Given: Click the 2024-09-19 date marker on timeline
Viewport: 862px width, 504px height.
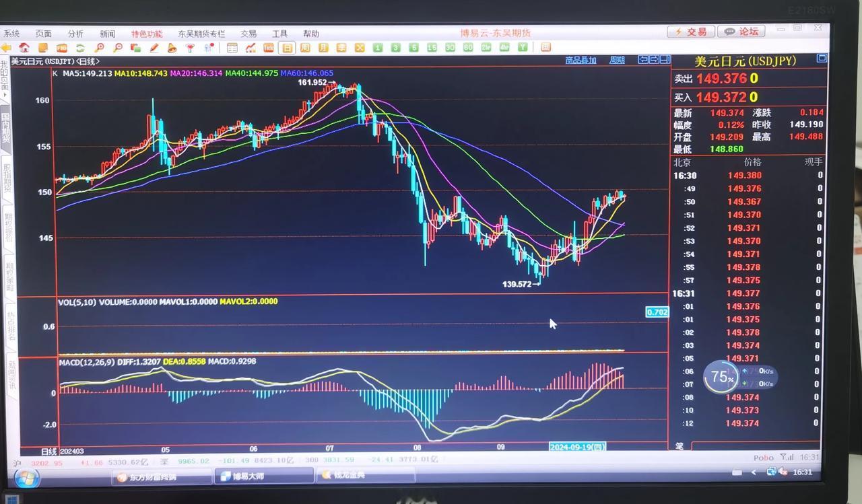Looking at the screenshot, I should (x=578, y=447).
